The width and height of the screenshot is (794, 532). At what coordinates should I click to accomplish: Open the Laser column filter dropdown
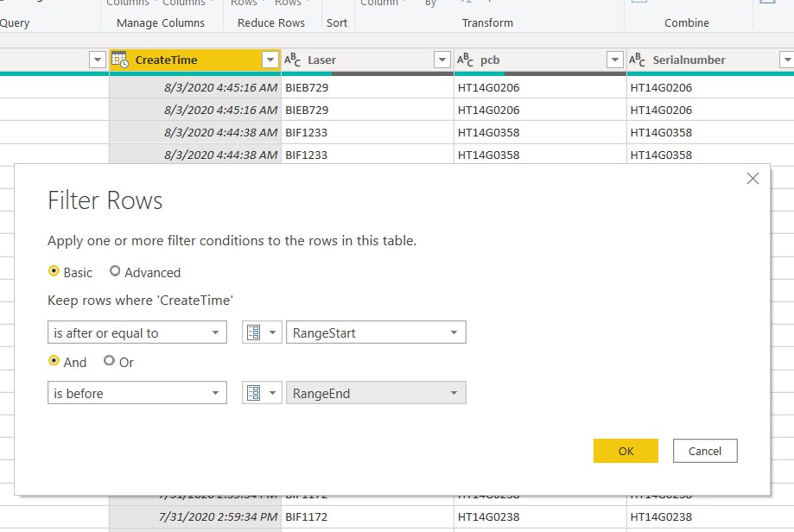click(442, 60)
